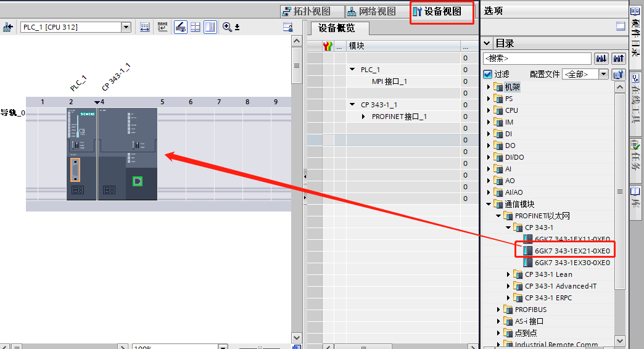Open the zoom level arrow next to magnifier

[x=237, y=28]
